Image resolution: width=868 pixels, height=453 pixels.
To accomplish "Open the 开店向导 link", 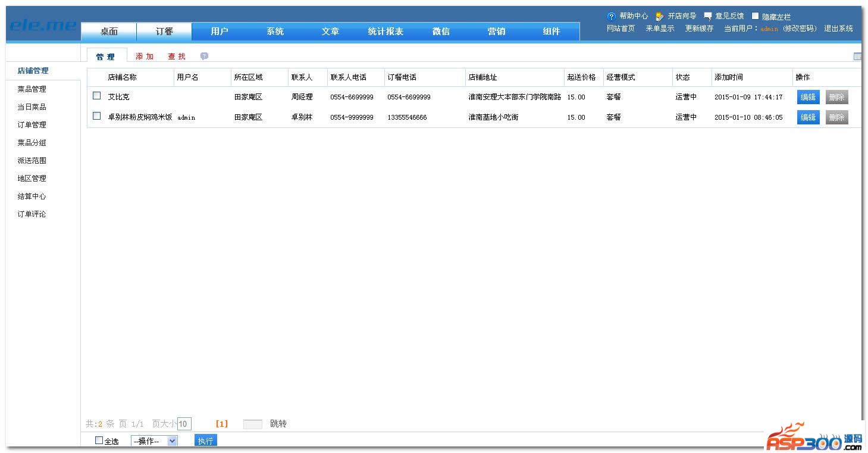I will point(682,16).
